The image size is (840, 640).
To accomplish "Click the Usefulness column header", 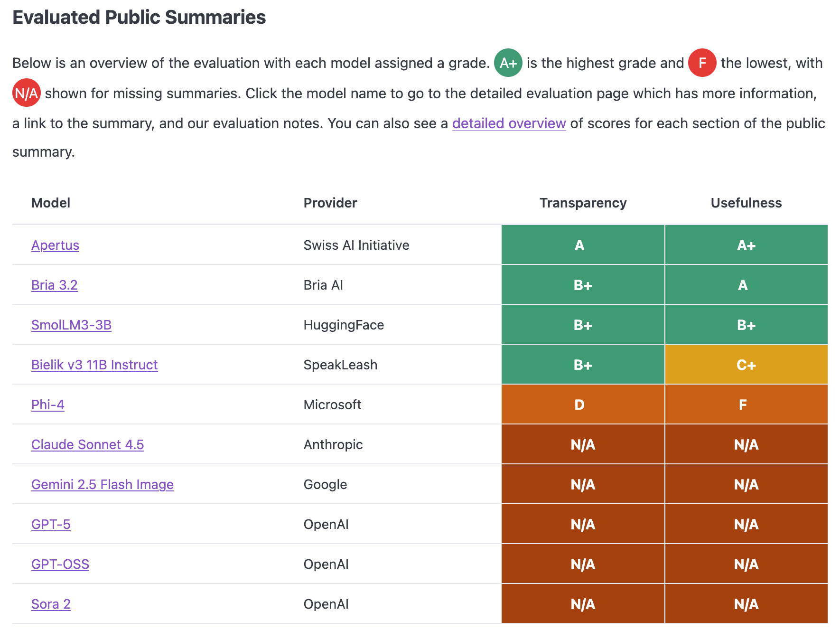I will [746, 203].
